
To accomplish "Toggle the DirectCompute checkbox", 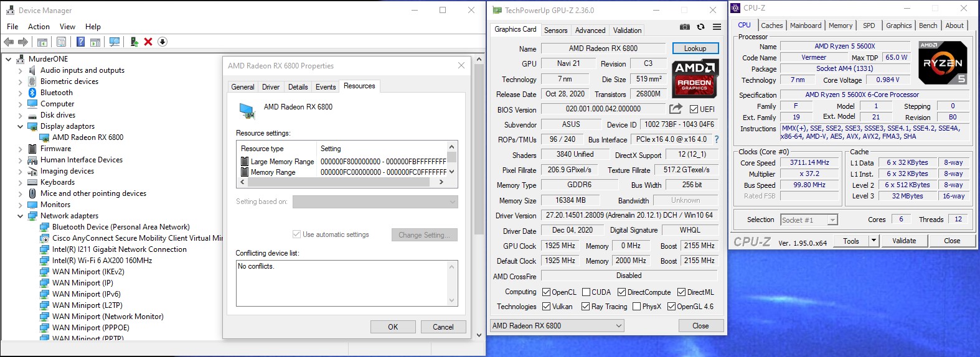I will click(x=621, y=292).
